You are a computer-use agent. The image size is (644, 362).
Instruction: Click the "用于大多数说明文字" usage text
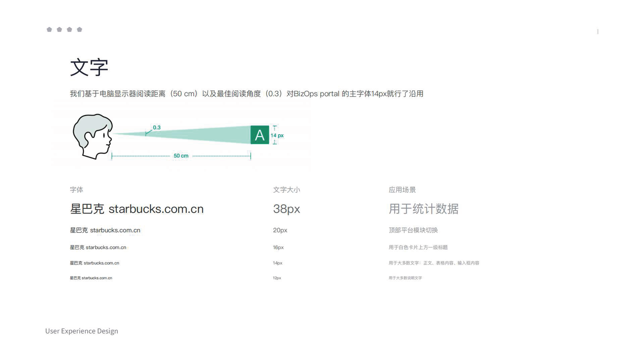(x=405, y=278)
